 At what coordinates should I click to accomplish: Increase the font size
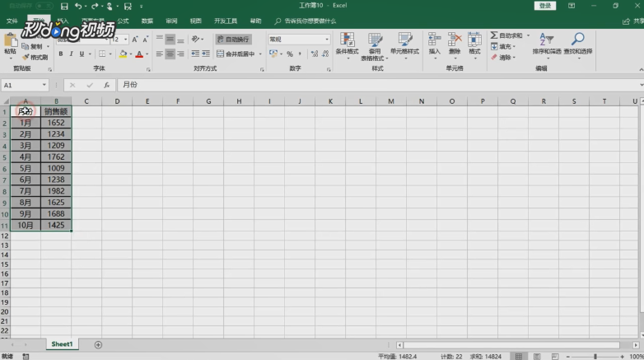coord(135,40)
